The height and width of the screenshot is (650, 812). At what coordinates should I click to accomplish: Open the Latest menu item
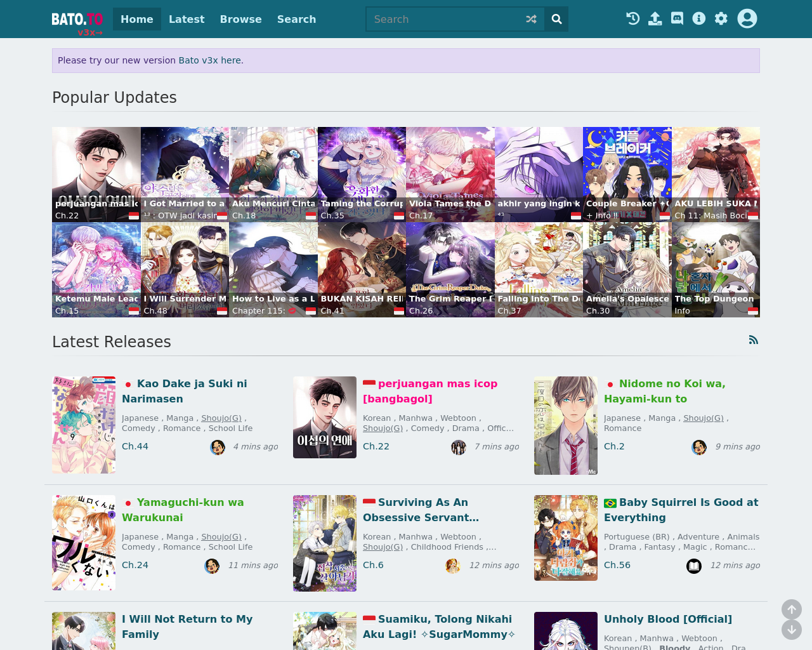[x=187, y=19]
